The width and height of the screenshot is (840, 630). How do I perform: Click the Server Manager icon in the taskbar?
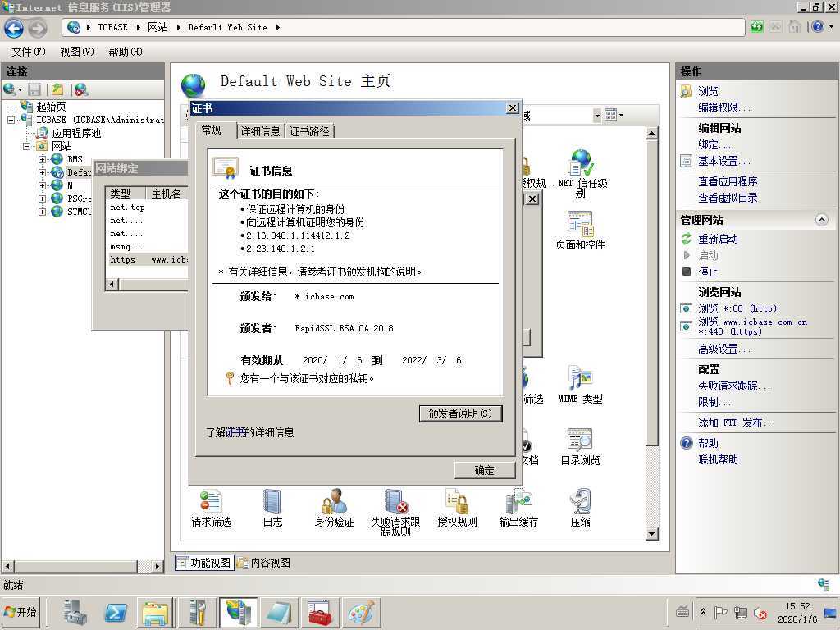tap(75, 612)
